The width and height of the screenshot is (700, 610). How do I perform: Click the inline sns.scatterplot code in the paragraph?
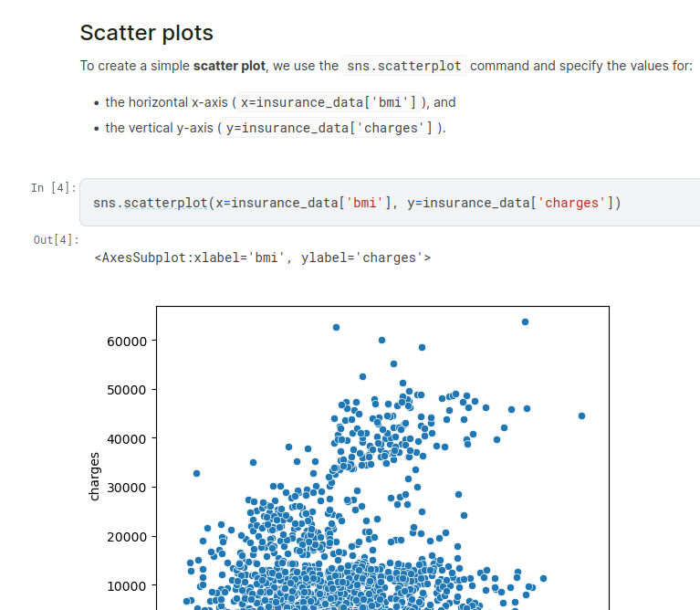click(x=404, y=66)
